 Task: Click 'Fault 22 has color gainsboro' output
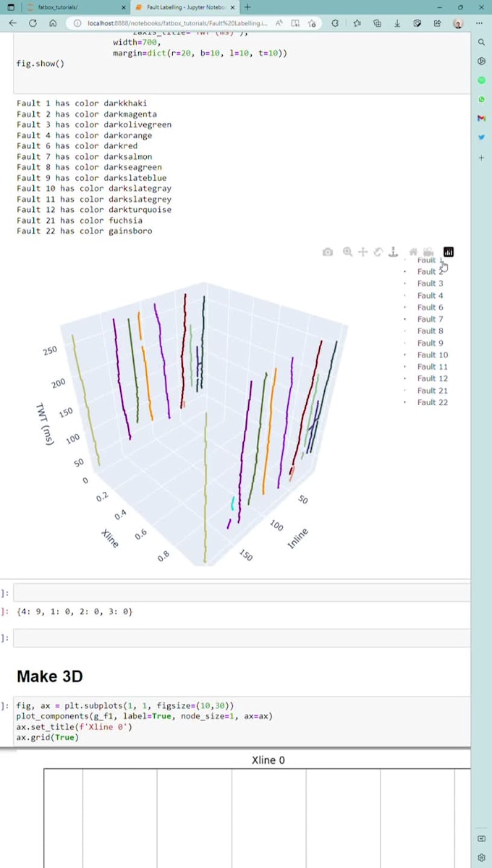85,231
